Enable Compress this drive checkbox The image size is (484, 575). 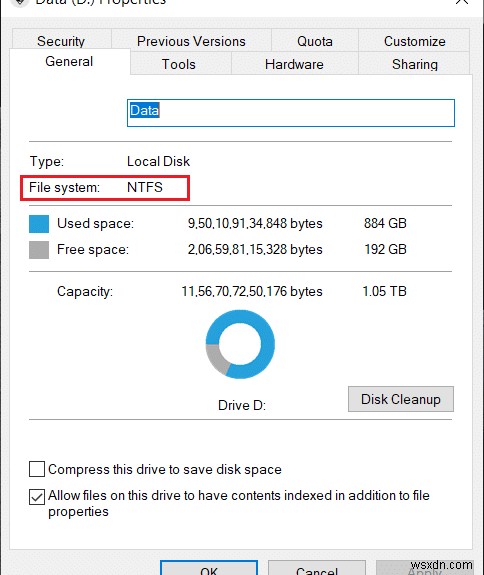pyautogui.click(x=37, y=469)
